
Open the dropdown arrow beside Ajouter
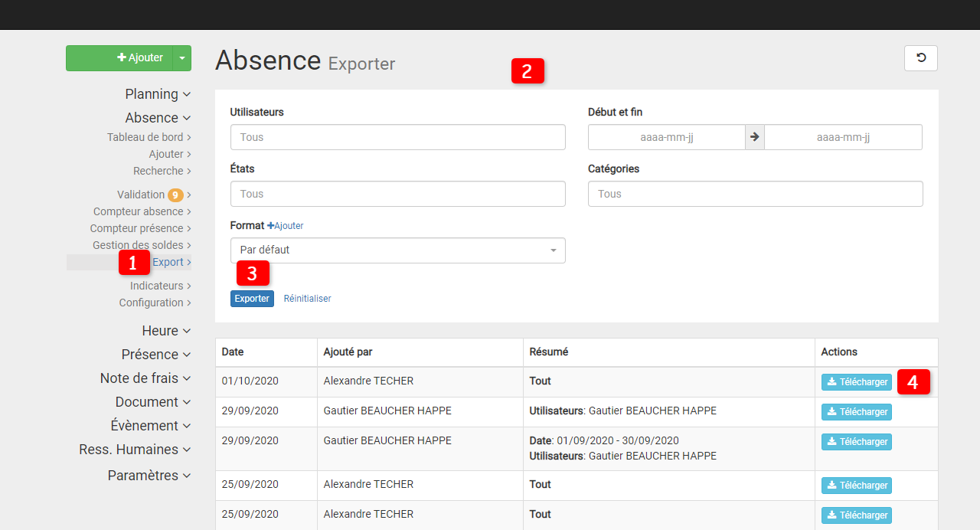181,58
